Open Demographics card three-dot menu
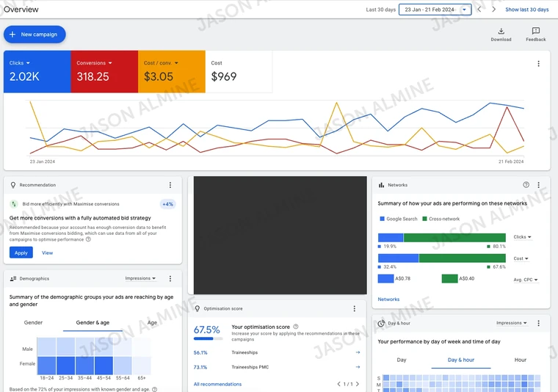Screen dimensions: 558x392 coord(170,278)
